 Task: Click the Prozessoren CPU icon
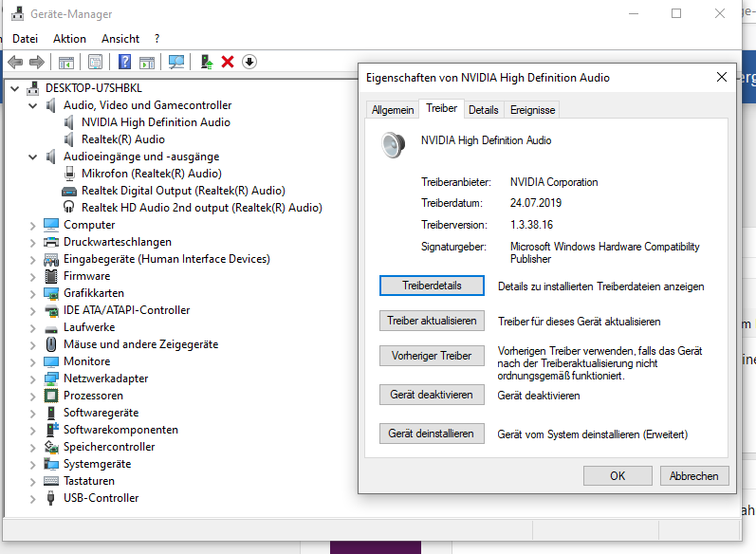tap(51, 396)
